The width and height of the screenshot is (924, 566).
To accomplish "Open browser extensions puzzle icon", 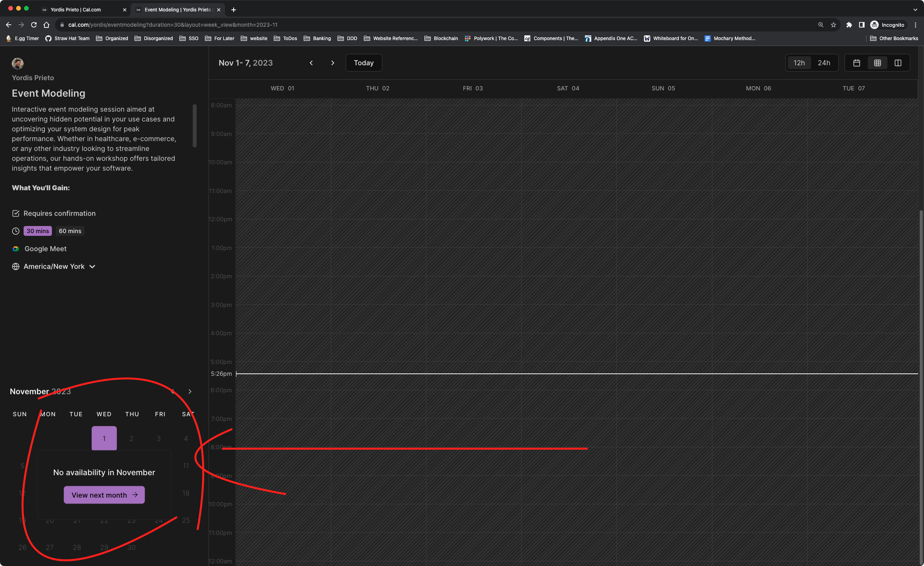I will [x=849, y=25].
